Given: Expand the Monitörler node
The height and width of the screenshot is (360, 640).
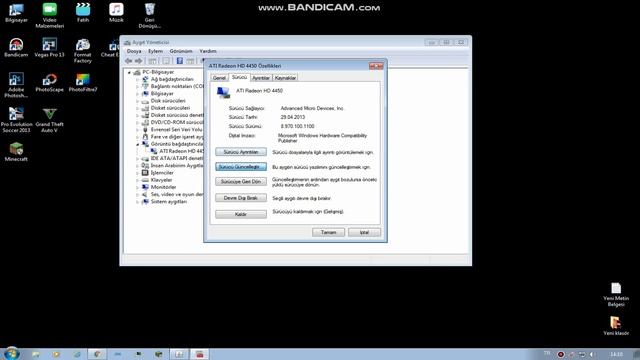Looking at the screenshot, I should (x=138, y=187).
